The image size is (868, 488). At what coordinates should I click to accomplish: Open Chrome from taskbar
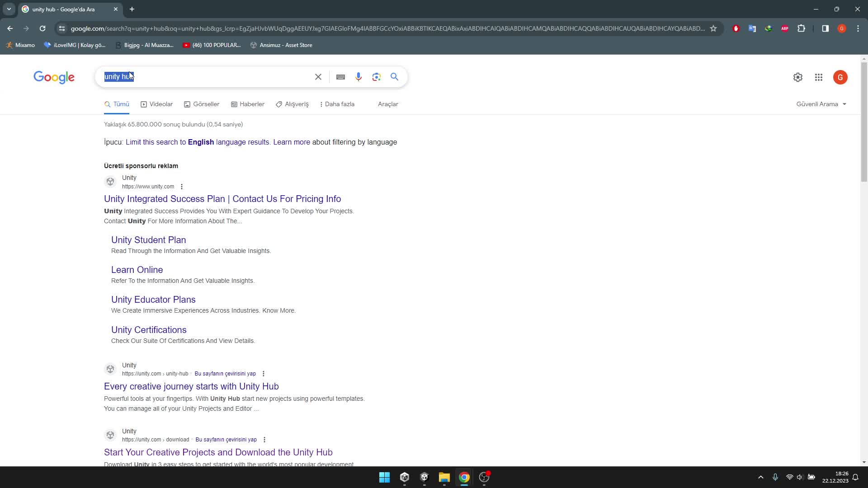pos(464,477)
